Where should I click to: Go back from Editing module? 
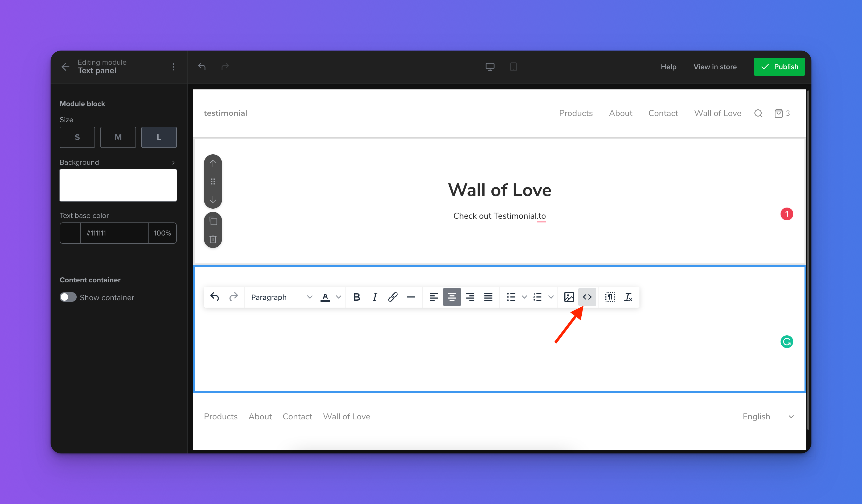coord(65,67)
